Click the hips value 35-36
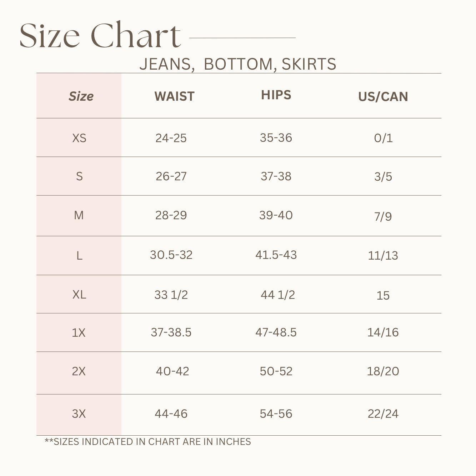Image resolution: width=476 pixels, height=476 pixels. point(276,138)
